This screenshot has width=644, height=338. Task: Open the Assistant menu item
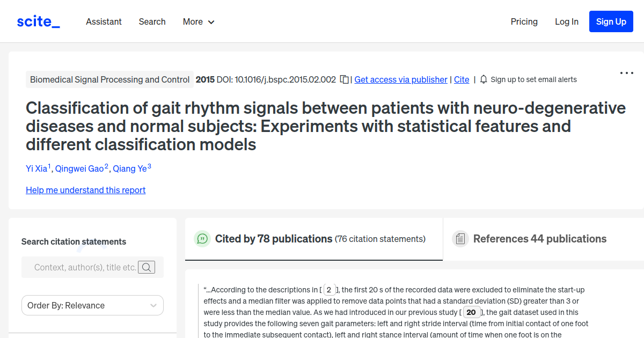(x=104, y=21)
